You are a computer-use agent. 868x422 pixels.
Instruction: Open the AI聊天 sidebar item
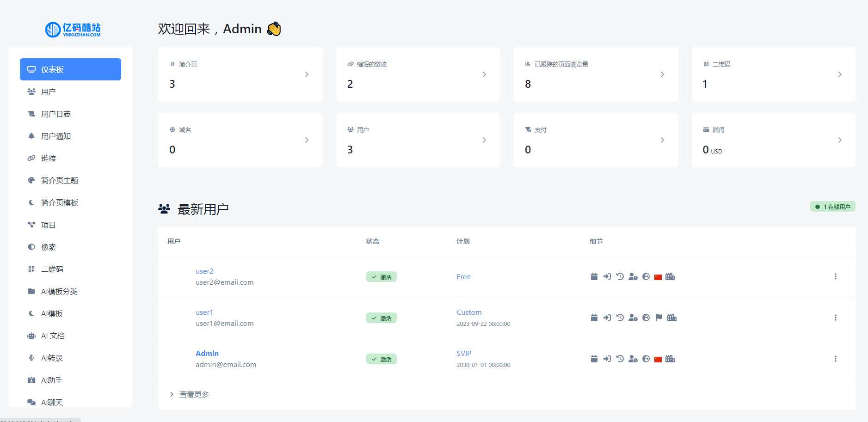[52, 402]
